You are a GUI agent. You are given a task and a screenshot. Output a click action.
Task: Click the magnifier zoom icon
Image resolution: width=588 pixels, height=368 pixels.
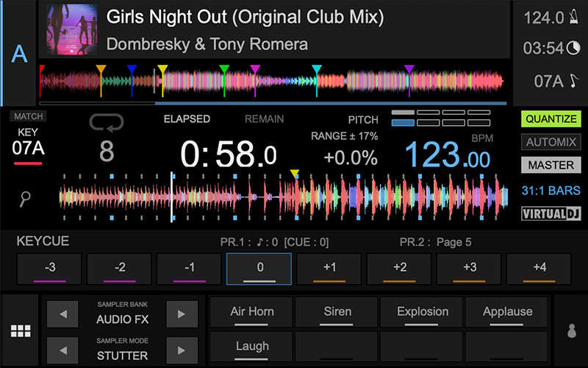tap(26, 197)
